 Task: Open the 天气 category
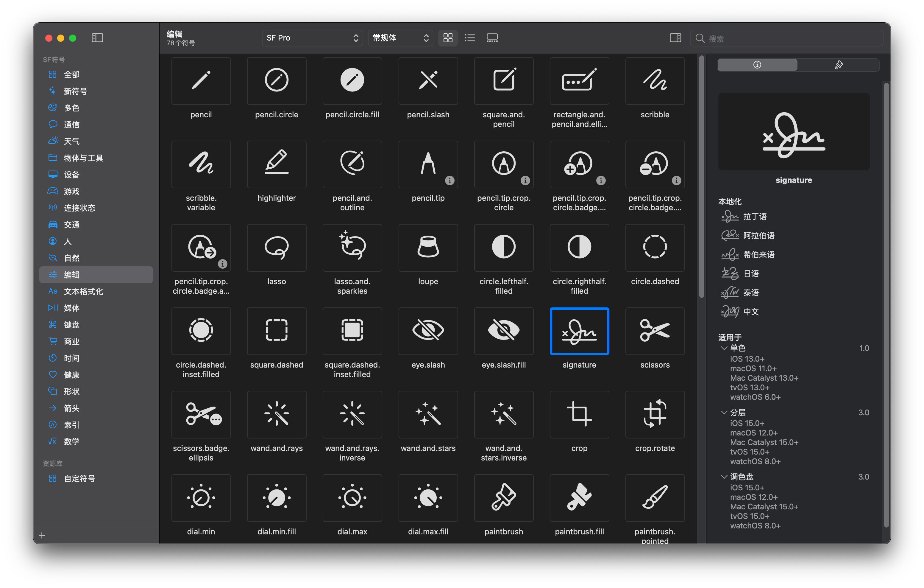coord(96,141)
